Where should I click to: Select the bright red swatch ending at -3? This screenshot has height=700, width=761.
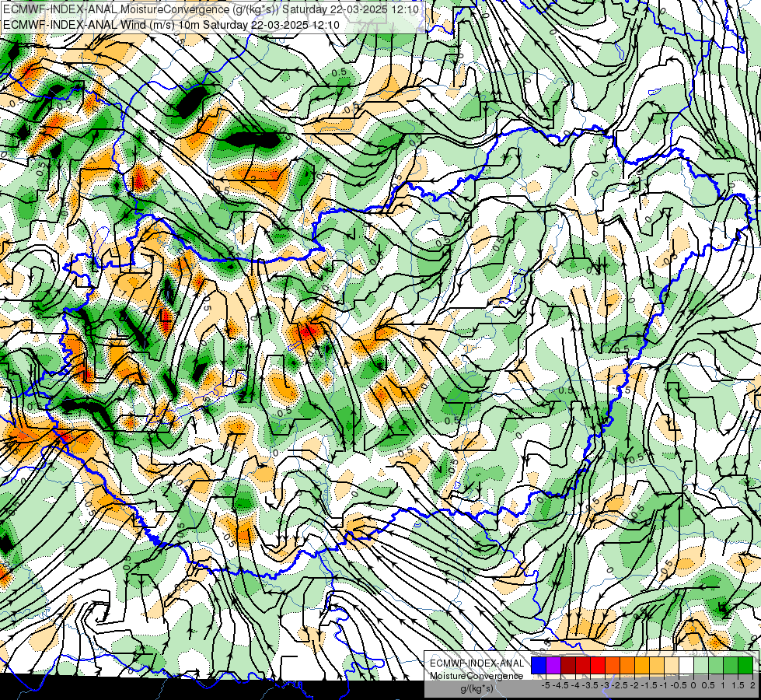[598, 665]
